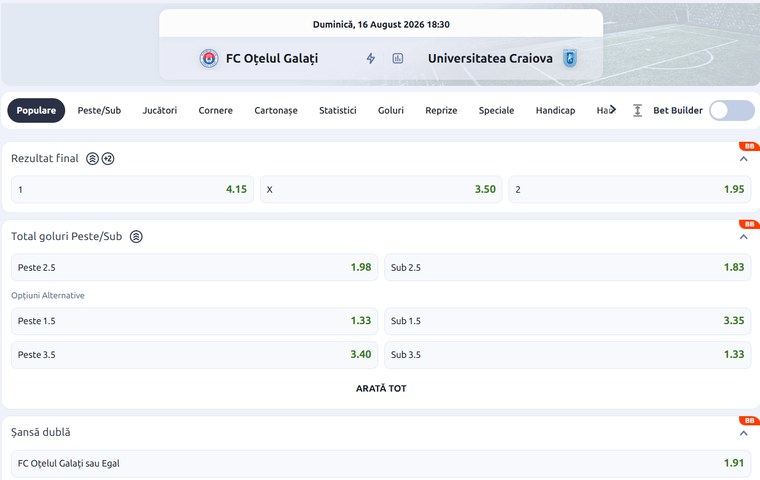Click the Universitatea Craiova team crest
The height and width of the screenshot is (480, 760).
pos(570,59)
